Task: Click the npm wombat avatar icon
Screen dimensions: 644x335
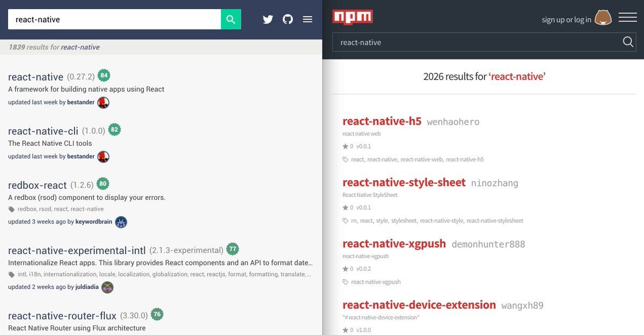Action: 603,18
